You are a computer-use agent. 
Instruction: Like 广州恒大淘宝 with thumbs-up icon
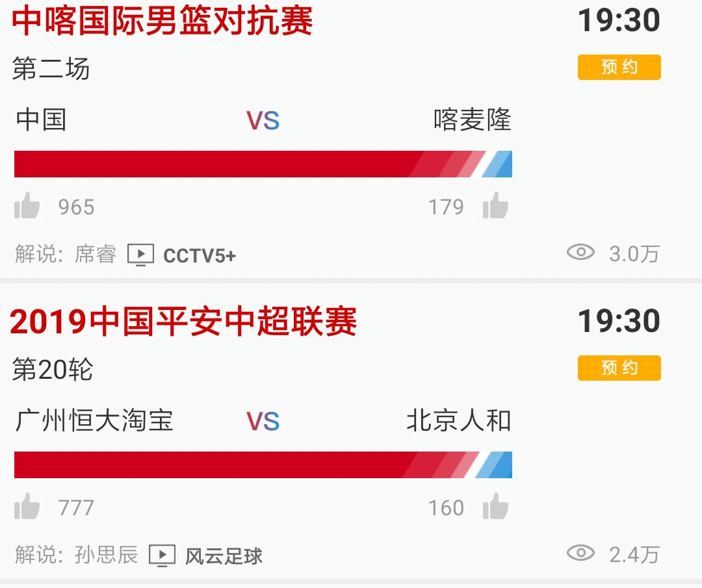[27, 507]
